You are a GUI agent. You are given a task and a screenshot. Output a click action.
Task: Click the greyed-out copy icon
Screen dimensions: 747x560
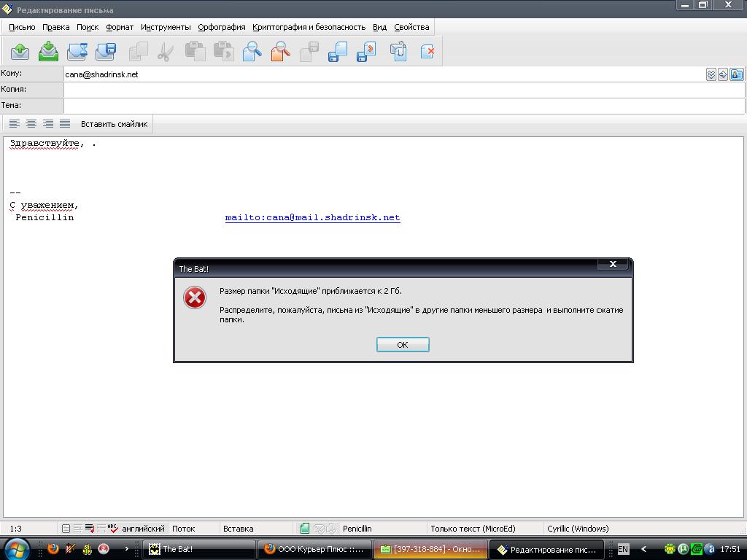(x=138, y=52)
